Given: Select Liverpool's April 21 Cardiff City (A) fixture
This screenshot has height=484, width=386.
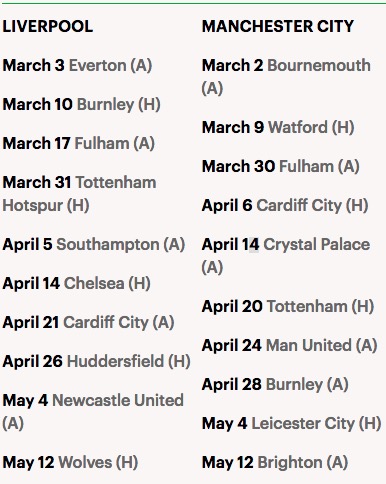Looking at the screenshot, I should tap(88, 322).
